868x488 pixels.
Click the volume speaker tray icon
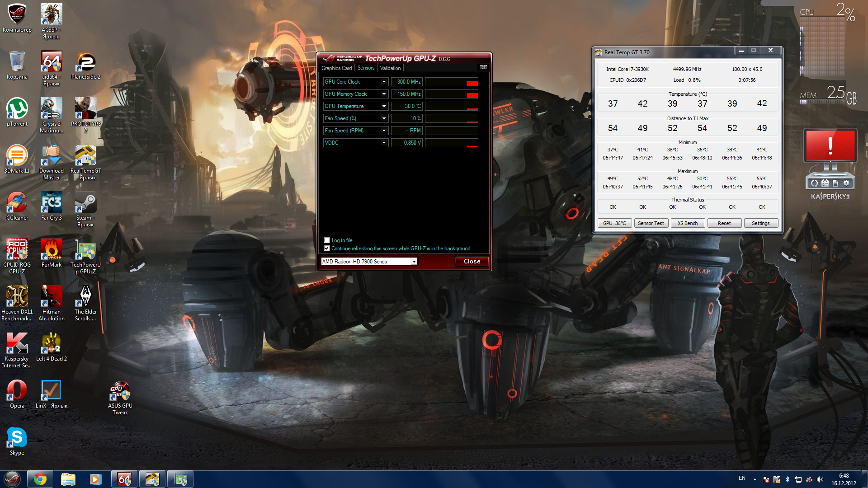pyautogui.click(x=820, y=479)
